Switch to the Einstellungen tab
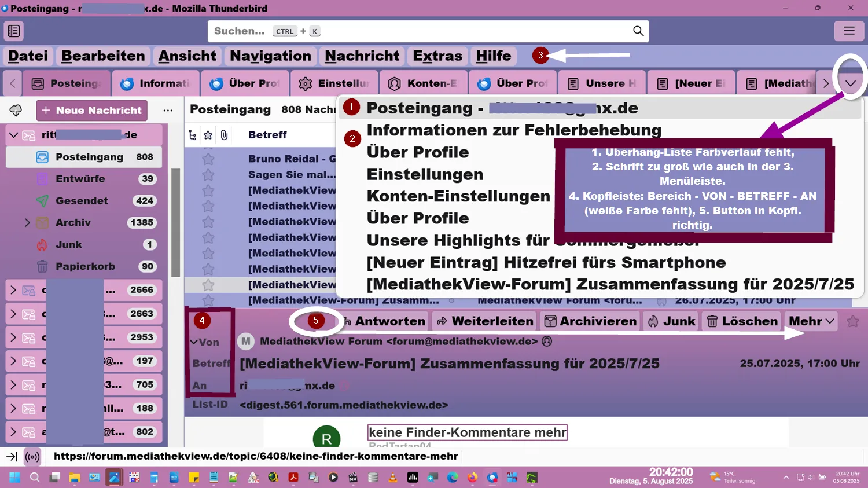868x488 pixels. (334, 83)
